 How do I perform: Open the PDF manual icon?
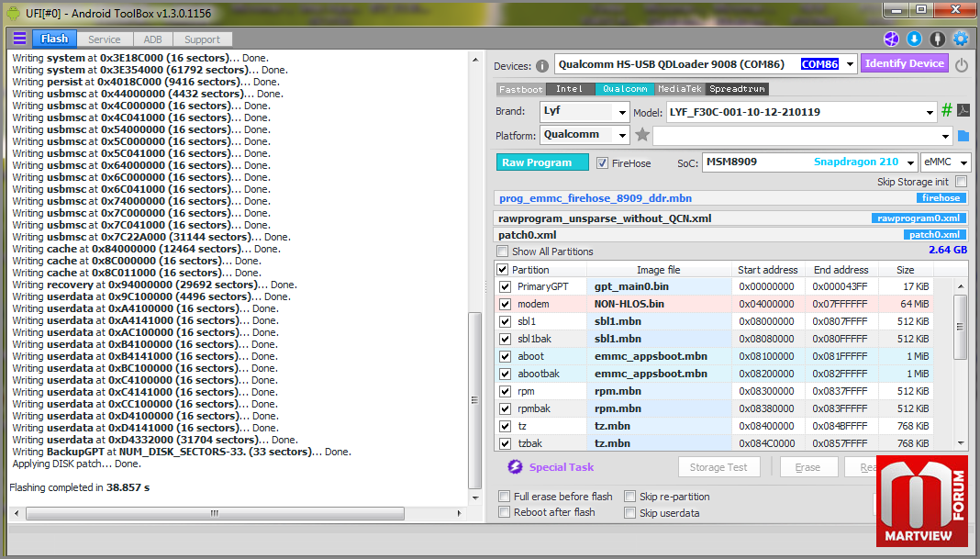[963, 111]
